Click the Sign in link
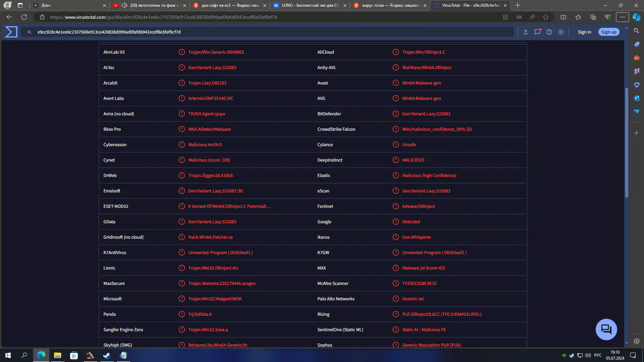644x362 pixels. [x=584, y=32]
